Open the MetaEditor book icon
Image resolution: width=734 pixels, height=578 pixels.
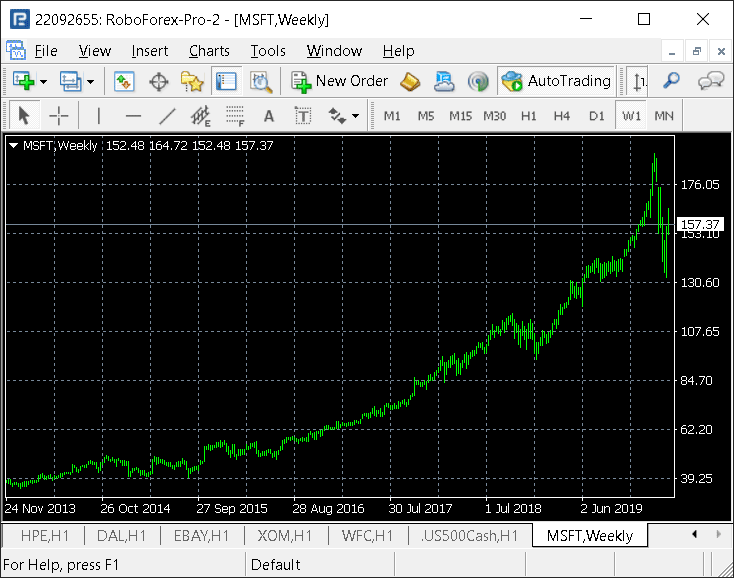410,81
